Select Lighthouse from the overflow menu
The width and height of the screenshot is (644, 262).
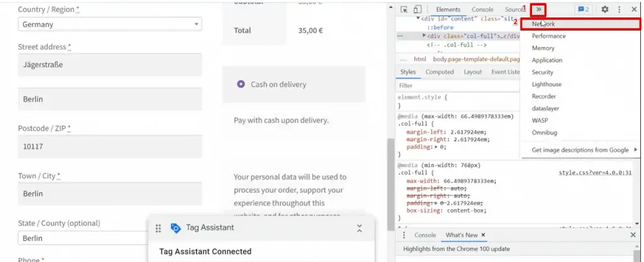pos(547,84)
